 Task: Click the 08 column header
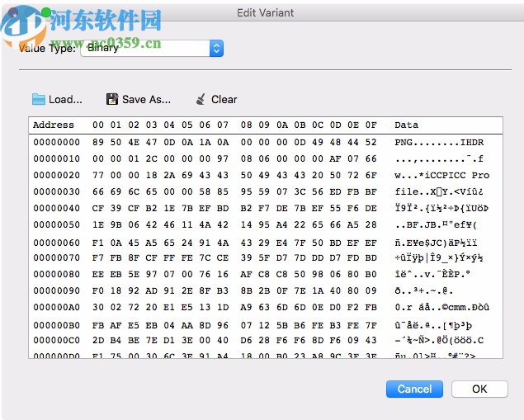click(x=246, y=125)
